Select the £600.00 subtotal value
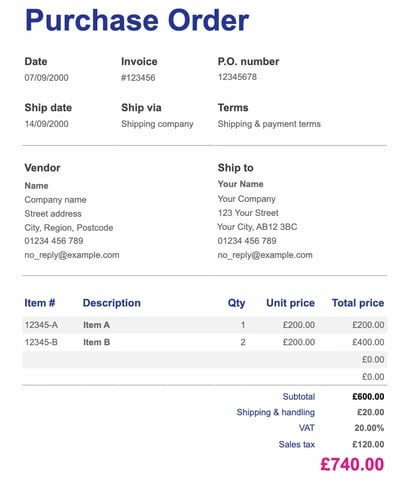The height and width of the screenshot is (484, 400). click(368, 397)
